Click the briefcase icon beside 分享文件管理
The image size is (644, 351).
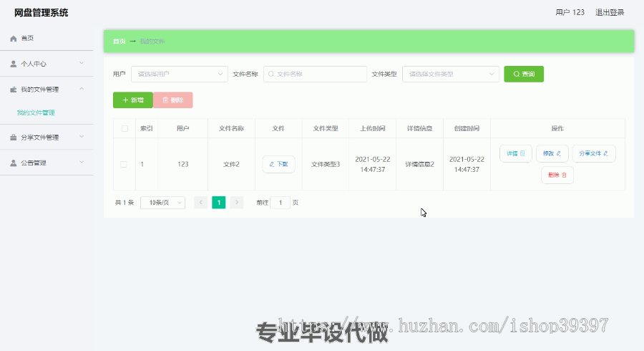[x=13, y=138]
